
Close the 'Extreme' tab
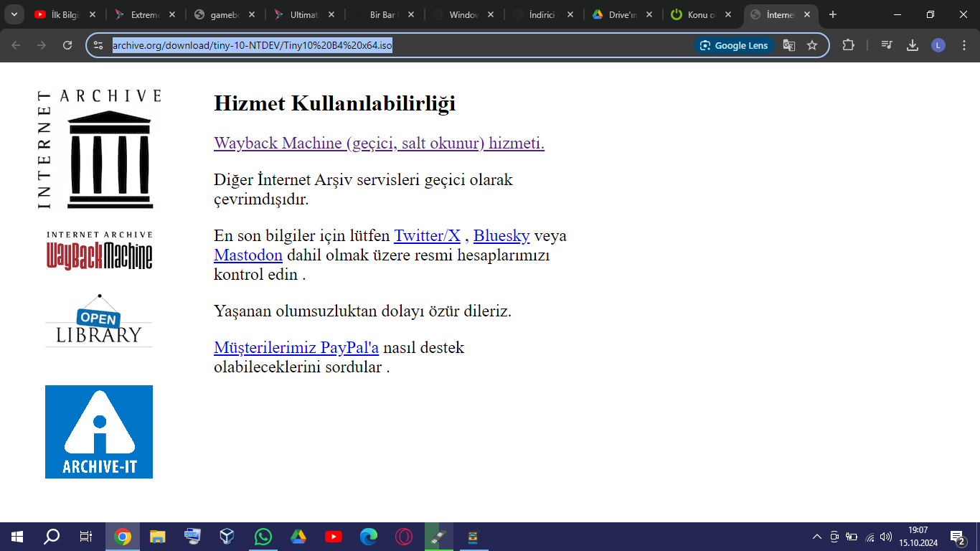171,14
